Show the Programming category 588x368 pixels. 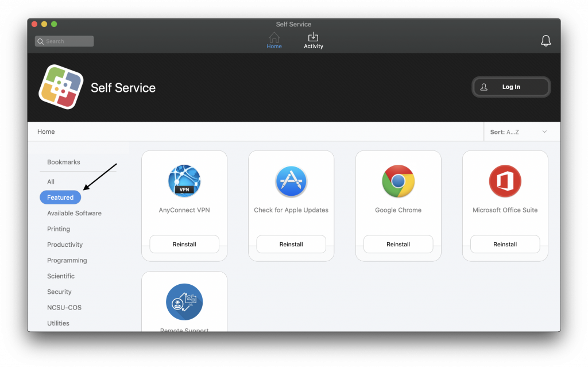click(x=67, y=261)
